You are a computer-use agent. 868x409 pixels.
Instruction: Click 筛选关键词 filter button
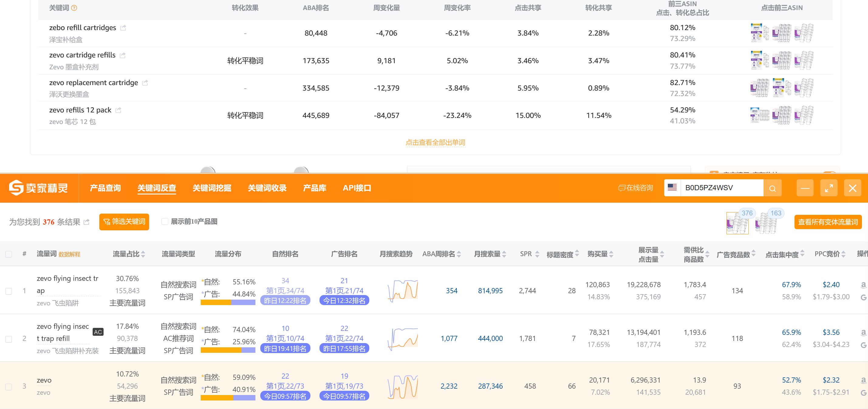pos(124,222)
